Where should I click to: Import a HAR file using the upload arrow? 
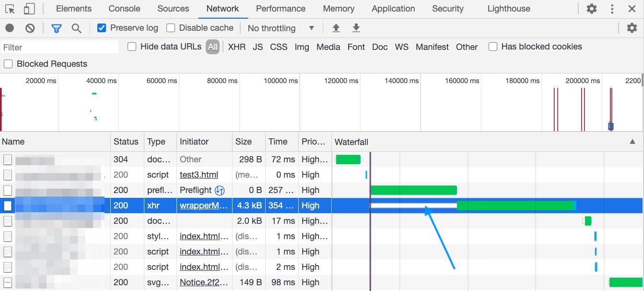[x=336, y=28]
